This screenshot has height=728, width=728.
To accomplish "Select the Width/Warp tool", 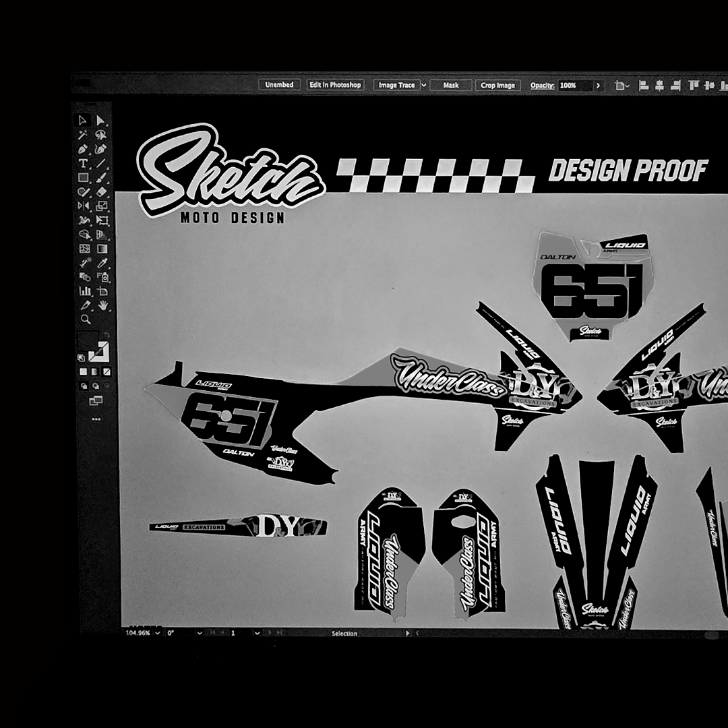I will 84,220.
